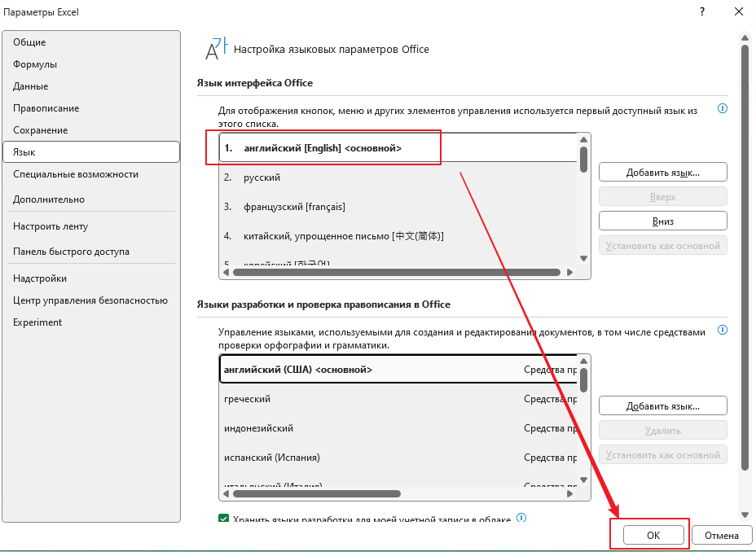Screen dimensions: 756x552
Task: Click info icon for authoring languages section
Action: click(x=723, y=330)
